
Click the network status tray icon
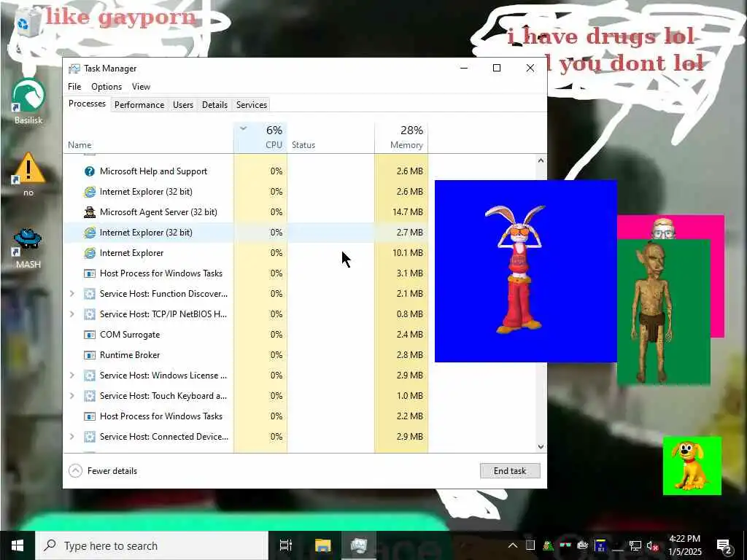coord(635,545)
